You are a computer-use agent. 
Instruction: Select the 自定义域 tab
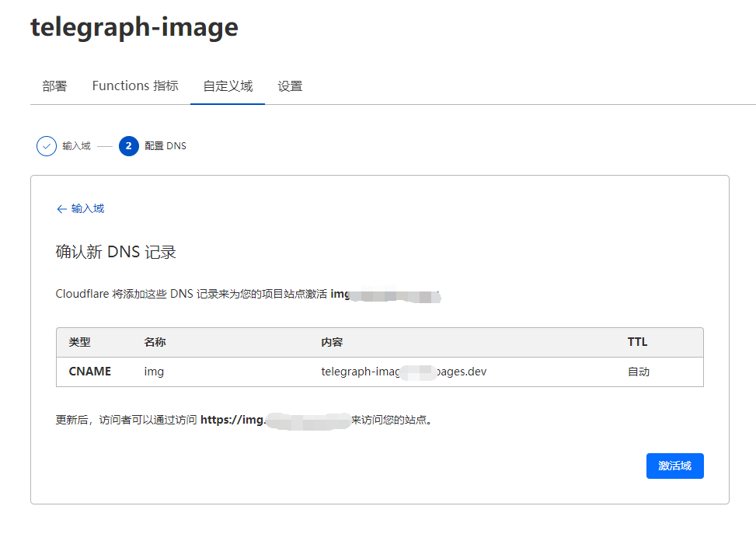[228, 86]
